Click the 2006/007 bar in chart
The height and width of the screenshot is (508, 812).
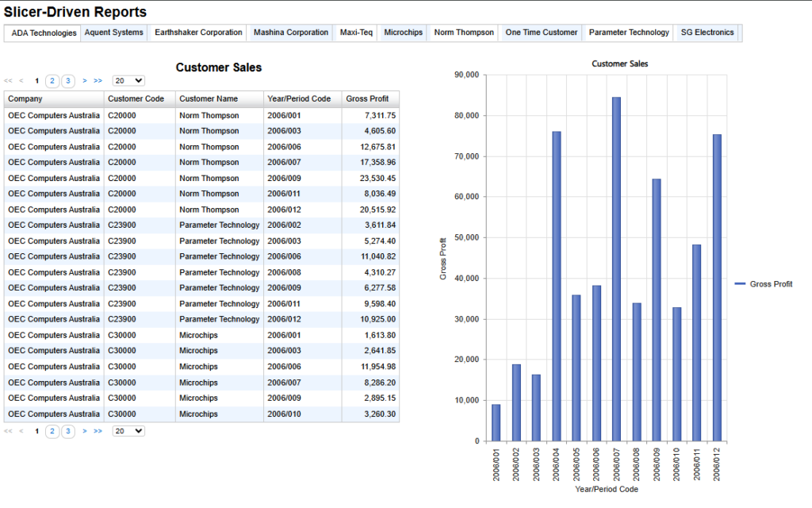[x=616, y=269]
